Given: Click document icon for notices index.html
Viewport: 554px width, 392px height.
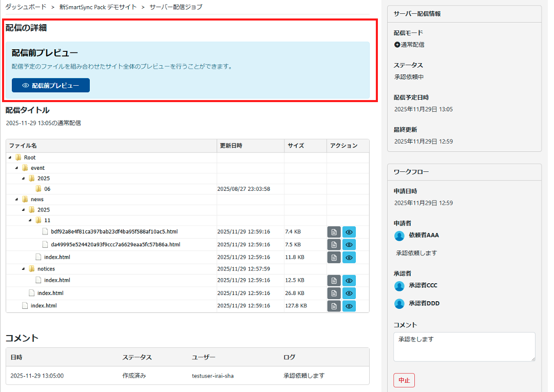Looking at the screenshot, I should [x=334, y=281].
